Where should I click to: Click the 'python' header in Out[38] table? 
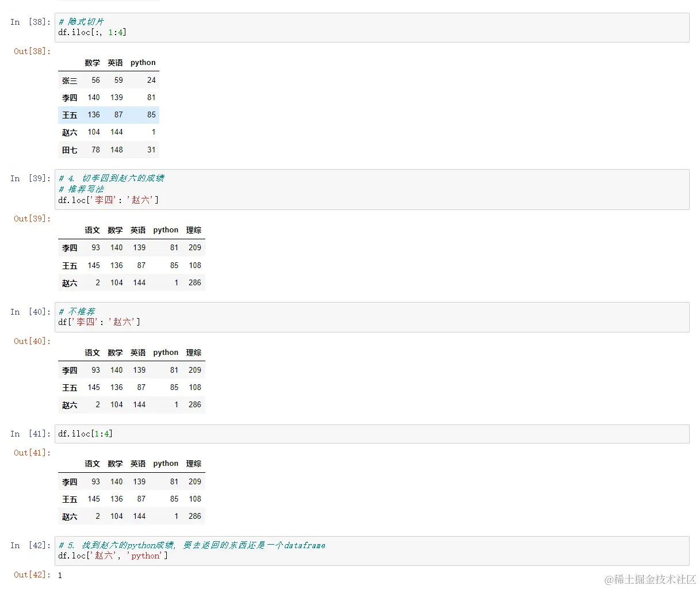pyautogui.click(x=143, y=63)
